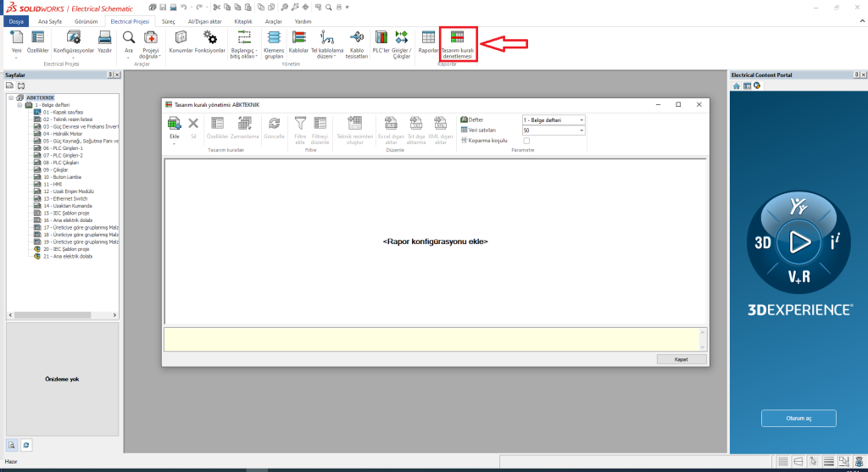868x472 pixels.
Task: Toggle auto-hide pin on Electrical Content Portal
Action: click(x=856, y=75)
